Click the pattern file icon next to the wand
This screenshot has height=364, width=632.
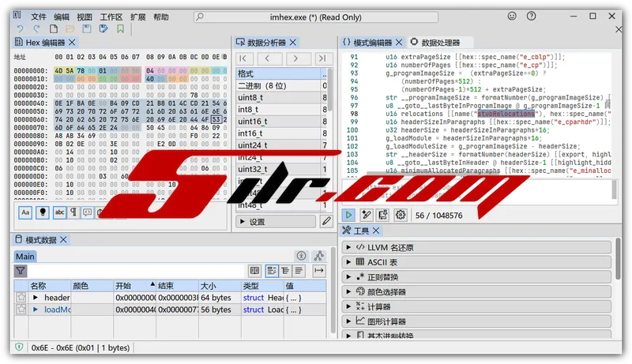[x=383, y=215]
